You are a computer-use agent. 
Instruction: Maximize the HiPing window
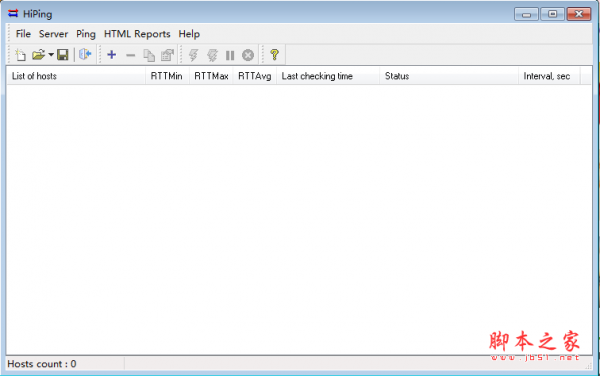click(x=553, y=14)
